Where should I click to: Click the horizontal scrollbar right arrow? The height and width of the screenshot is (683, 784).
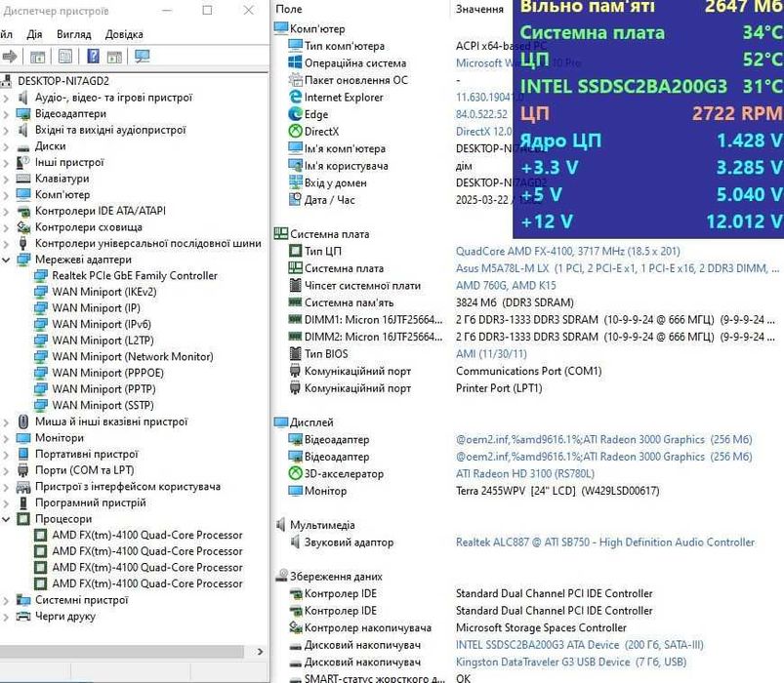pyautogui.click(x=260, y=652)
